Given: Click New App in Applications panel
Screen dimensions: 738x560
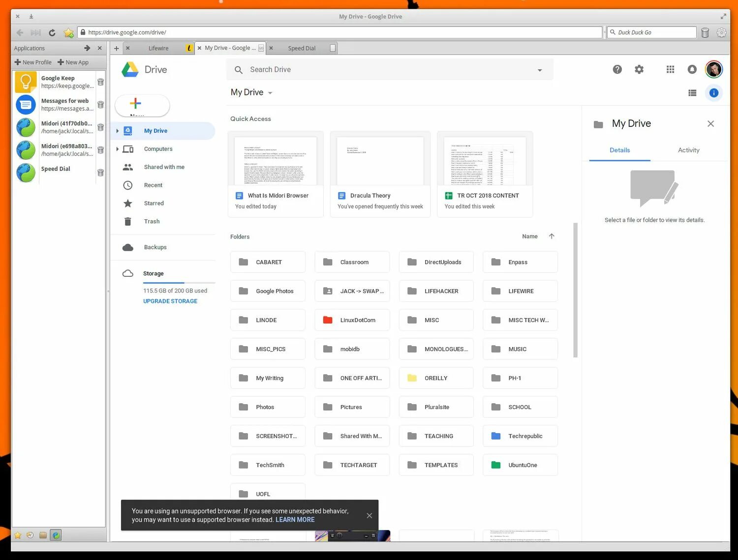Looking at the screenshot, I should [73, 62].
